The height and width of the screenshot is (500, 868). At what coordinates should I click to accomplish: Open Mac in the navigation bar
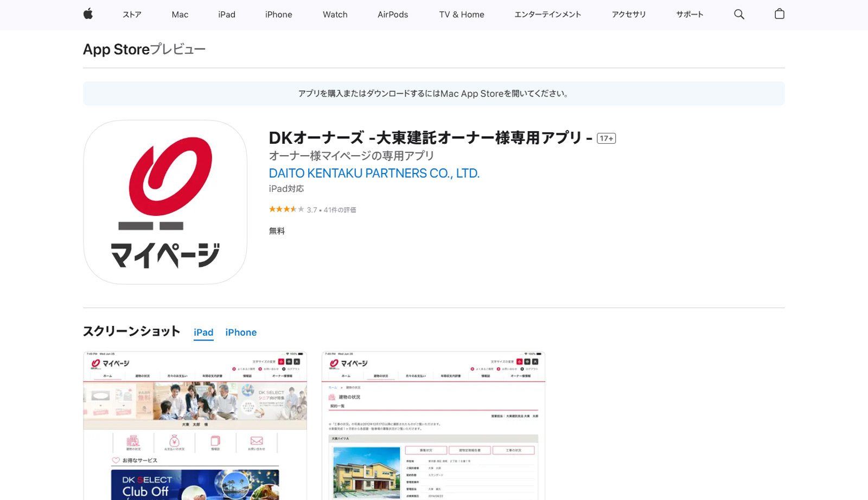click(180, 15)
